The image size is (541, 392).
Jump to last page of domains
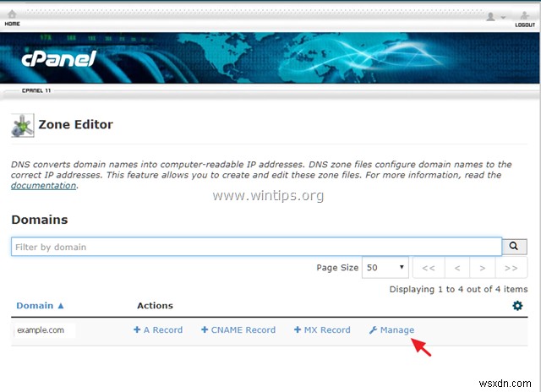[x=511, y=268]
